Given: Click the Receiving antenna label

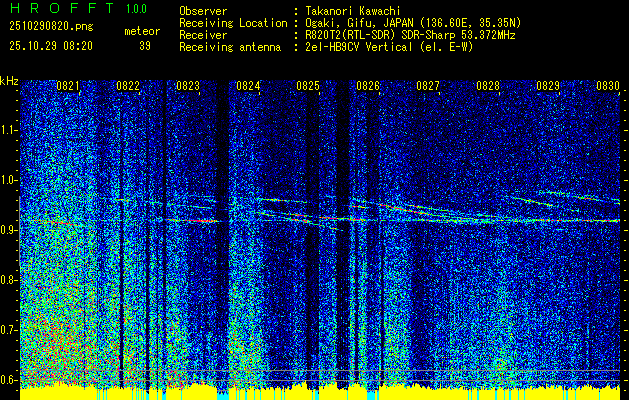Looking at the screenshot, I should 230,47.
